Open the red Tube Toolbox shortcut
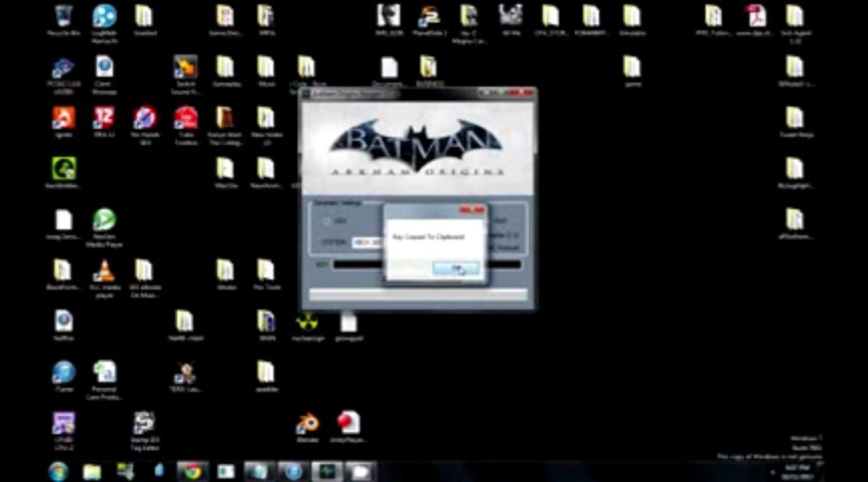Screen dimensions: 868x482 click(x=186, y=125)
